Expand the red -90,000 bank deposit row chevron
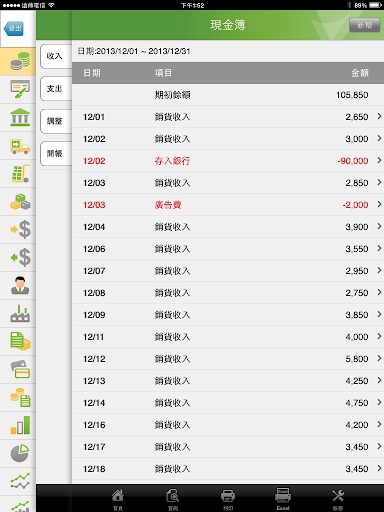 (379, 160)
